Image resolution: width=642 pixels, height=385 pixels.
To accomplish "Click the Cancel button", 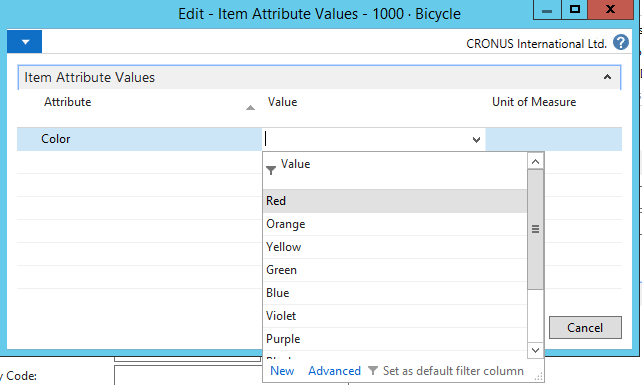I will pos(585,328).
